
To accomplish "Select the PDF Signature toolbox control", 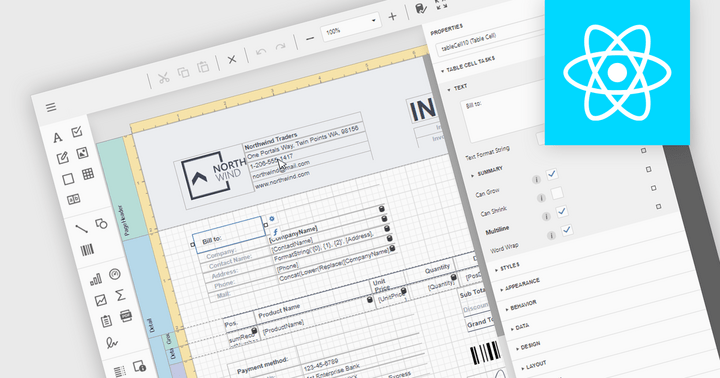I will pyautogui.click(x=112, y=343).
